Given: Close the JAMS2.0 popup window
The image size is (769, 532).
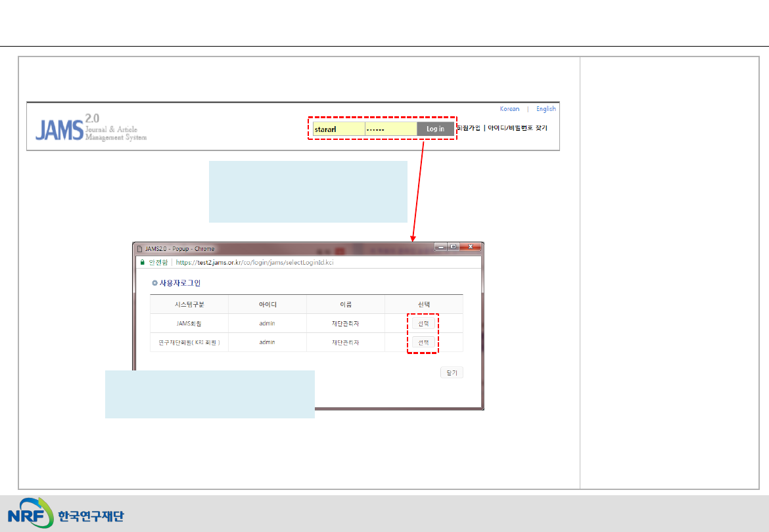Looking at the screenshot, I should tap(469, 248).
